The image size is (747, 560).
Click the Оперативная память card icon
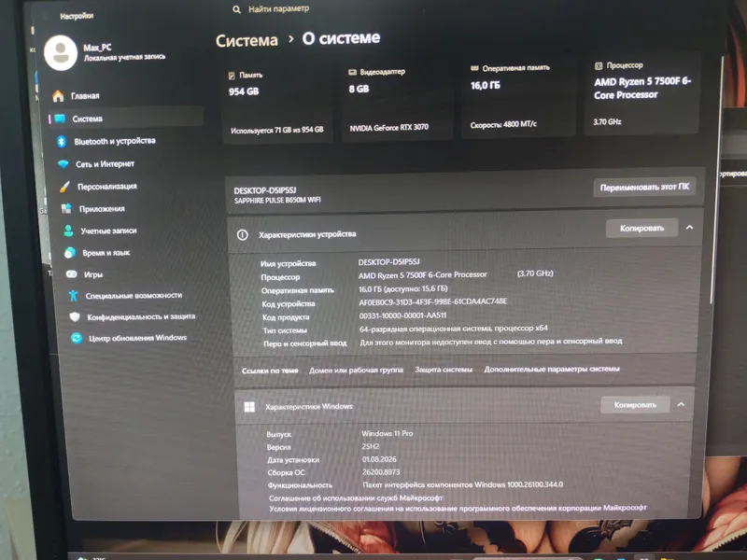click(474, 68)
